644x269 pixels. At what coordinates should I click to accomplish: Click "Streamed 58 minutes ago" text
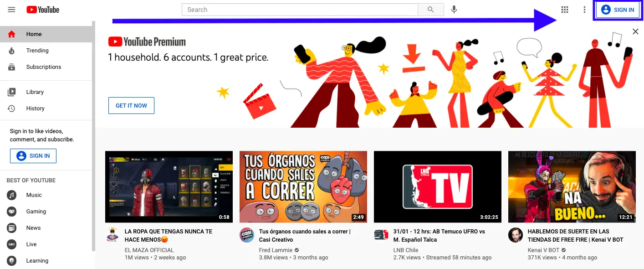pyautogui.click(x=459, y=258)
